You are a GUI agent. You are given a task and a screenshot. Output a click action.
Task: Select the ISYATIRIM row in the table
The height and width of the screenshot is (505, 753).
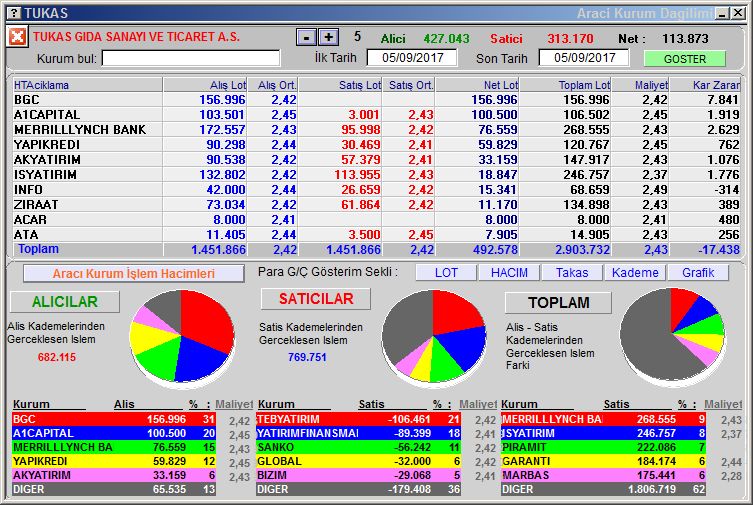point(376,175)
